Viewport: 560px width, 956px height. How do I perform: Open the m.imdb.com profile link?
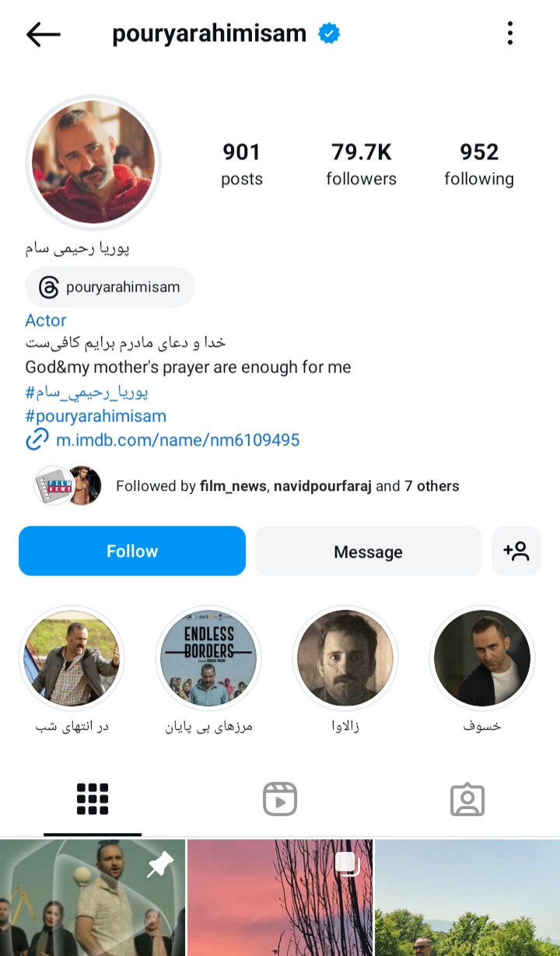[x=177, y=440]
